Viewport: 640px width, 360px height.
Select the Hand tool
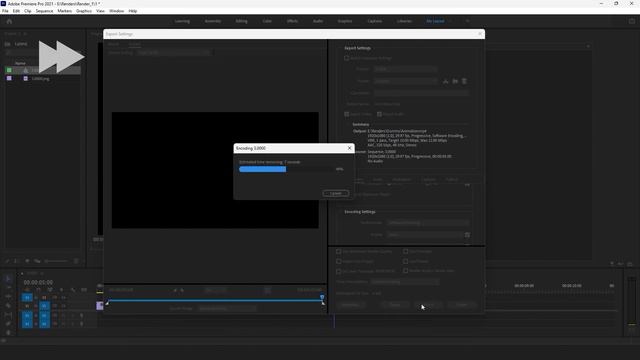(8, 333)
